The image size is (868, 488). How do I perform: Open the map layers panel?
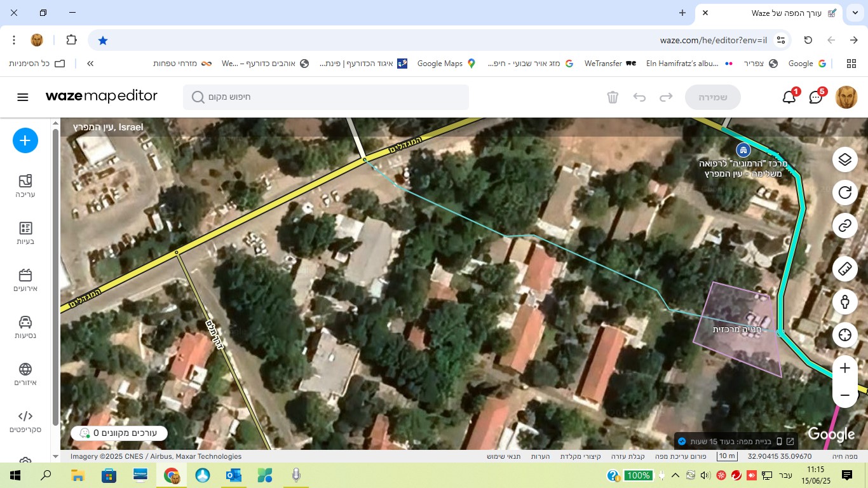[844, 159]
